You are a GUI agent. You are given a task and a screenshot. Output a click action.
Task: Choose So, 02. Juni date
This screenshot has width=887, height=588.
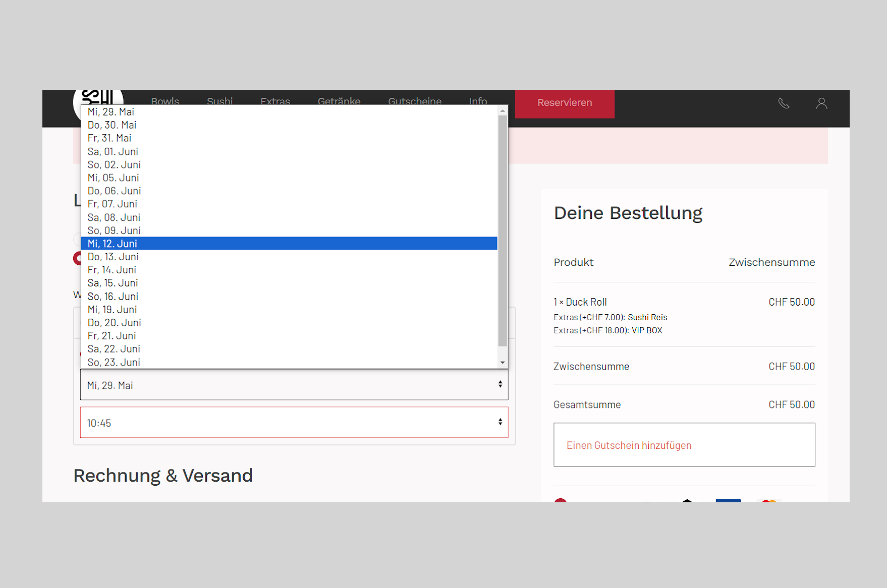pos(289,164)
